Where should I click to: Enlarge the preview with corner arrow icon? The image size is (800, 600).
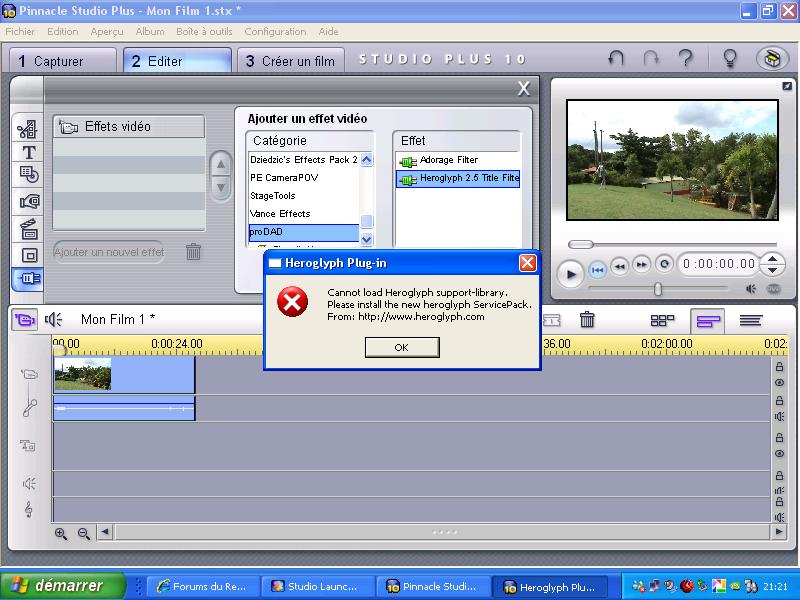click(787, 86)
